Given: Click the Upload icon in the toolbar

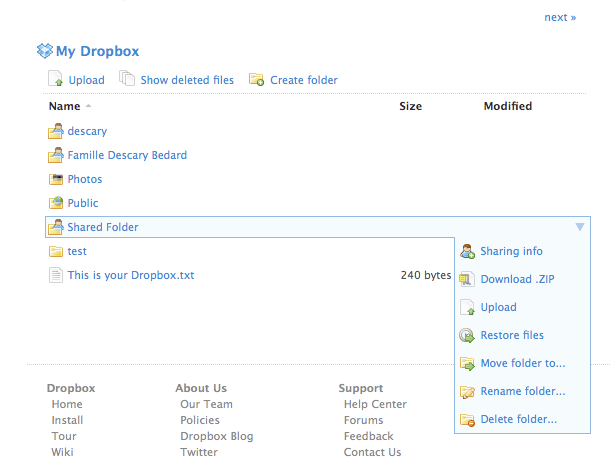Looking at the screenshot, I should pyautogui.click(x=56, y=80).
